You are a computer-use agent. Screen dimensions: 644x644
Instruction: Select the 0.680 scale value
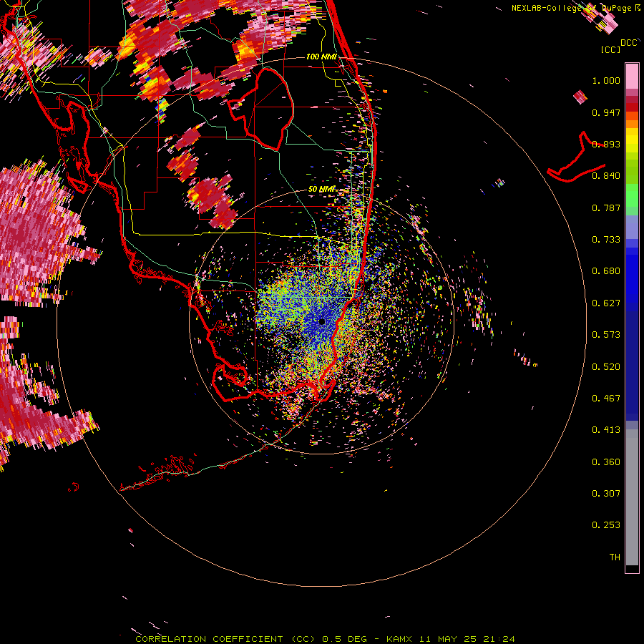point(606,271)
